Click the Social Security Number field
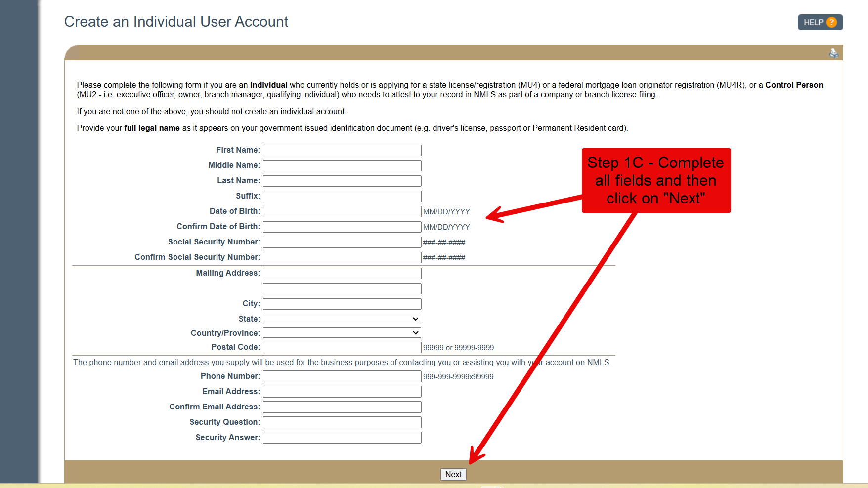 point(342,242)
